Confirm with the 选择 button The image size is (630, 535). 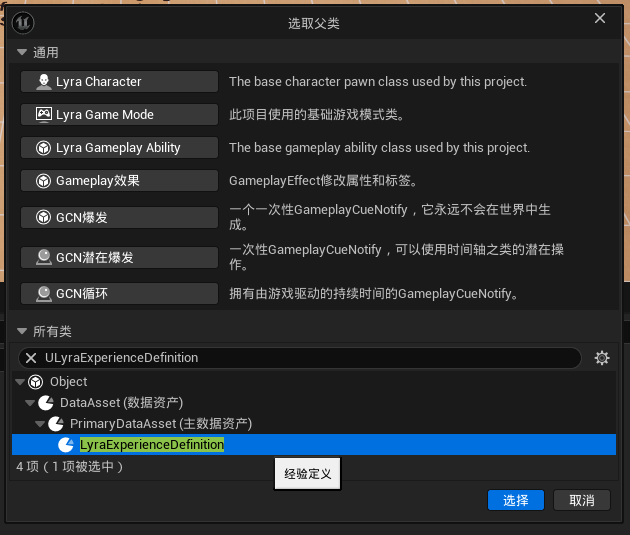click(x=516, y=500)
